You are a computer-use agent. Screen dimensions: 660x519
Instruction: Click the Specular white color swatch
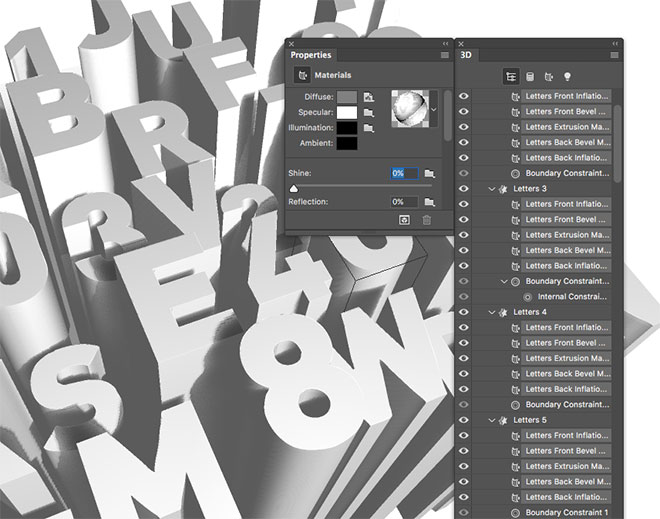[x=346, y=113]
